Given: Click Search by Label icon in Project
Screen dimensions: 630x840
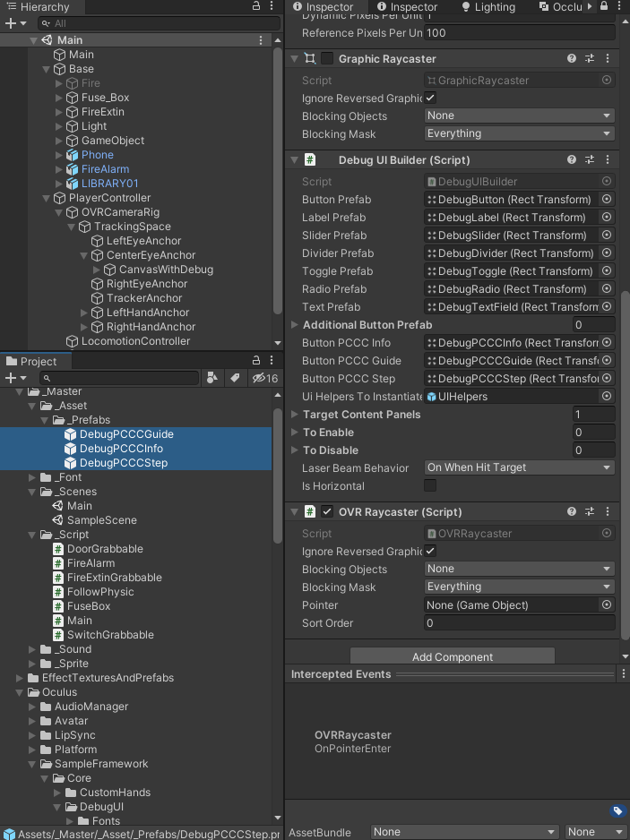Looking at the screenshot, I should tap(235, 378).
